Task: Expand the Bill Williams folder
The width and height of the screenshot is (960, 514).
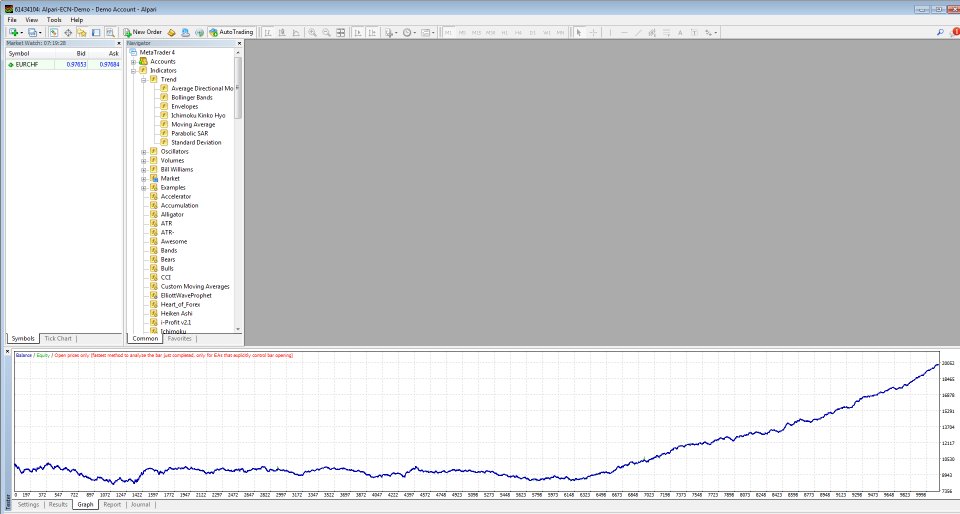Action: point(144,169)
